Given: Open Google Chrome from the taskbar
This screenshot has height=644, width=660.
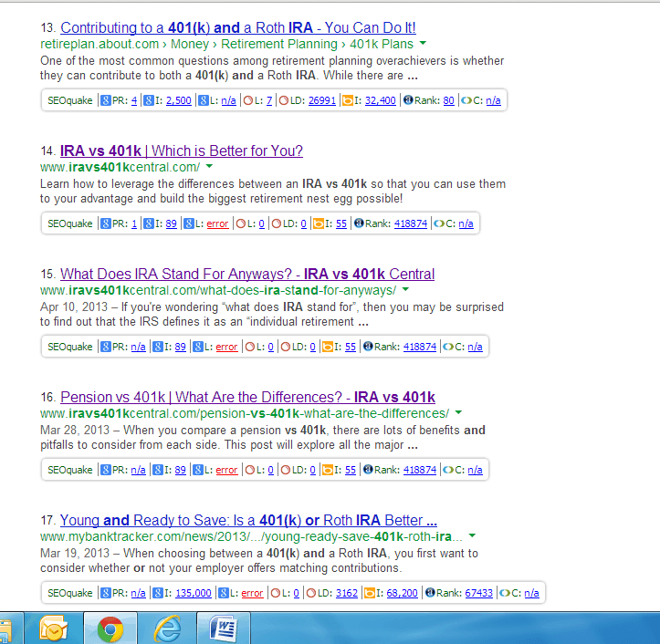Looking at the screenshot, I should coord(110,628).
